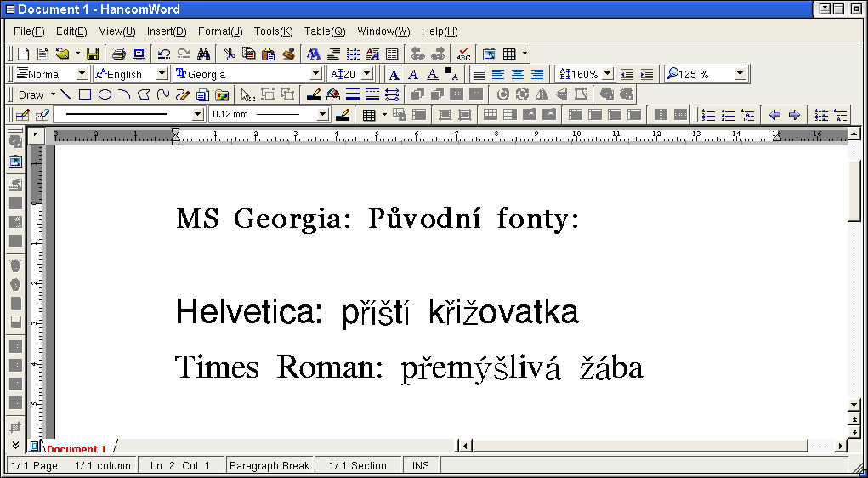The width and height of the screenshot is (868, 478).
Task: Select the Document 1 tab
Action: pyautogui.click(x=77, y=448)
